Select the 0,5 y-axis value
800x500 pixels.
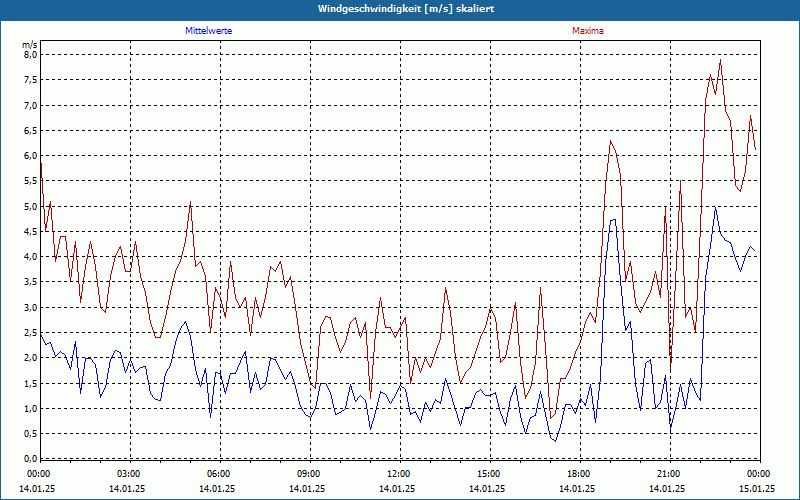[x=31, y=433]
